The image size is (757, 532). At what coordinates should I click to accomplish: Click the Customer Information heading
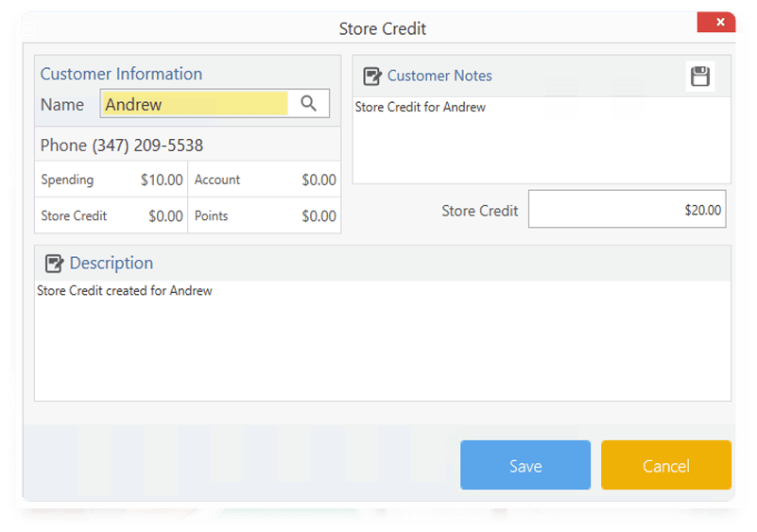[121, 74]
